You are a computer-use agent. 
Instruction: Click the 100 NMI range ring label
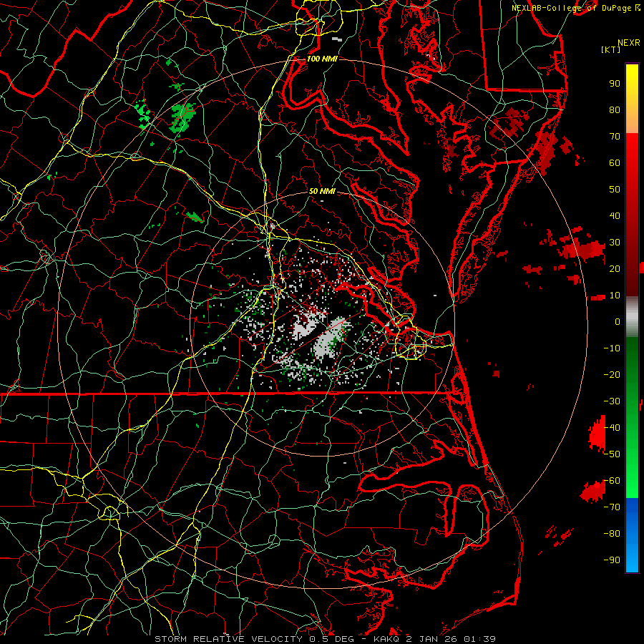point(322,59)
